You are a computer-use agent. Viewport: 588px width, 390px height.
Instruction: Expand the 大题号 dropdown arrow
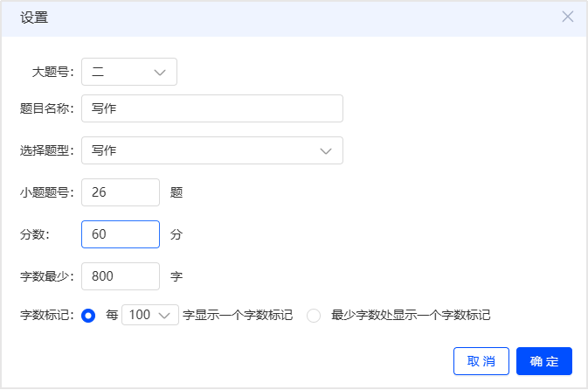coord(160,72)
